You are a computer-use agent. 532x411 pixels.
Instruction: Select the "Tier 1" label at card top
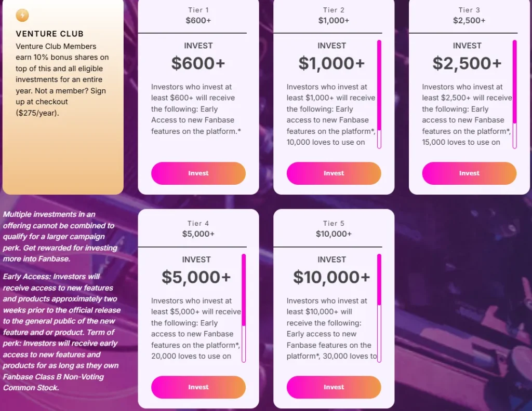tap(198, 10)
